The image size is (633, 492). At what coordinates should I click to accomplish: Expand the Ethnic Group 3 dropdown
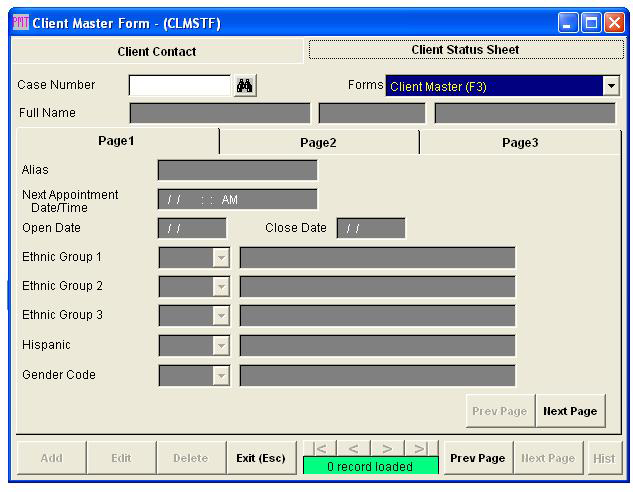click(x=221, y=316)
